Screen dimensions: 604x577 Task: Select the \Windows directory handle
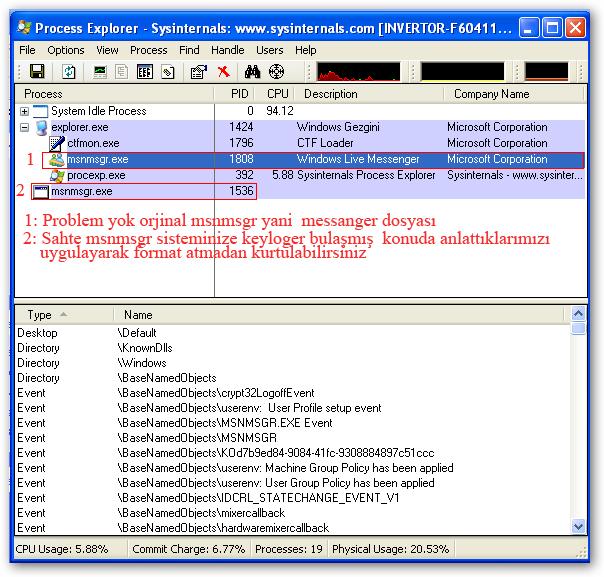[293, 363]
